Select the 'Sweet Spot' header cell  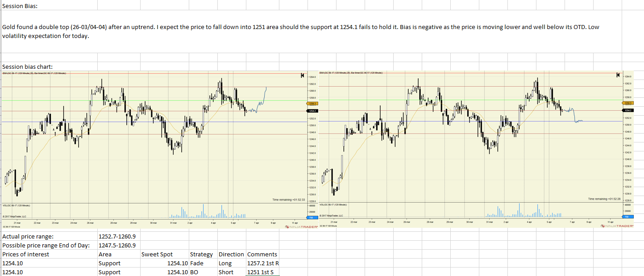pyautogui.click(x=164, y=254)
